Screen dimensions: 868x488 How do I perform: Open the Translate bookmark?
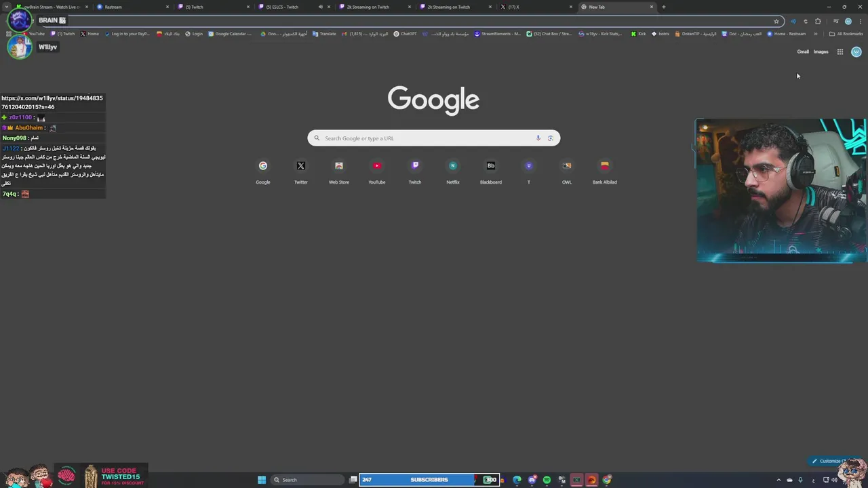point(324,34)
